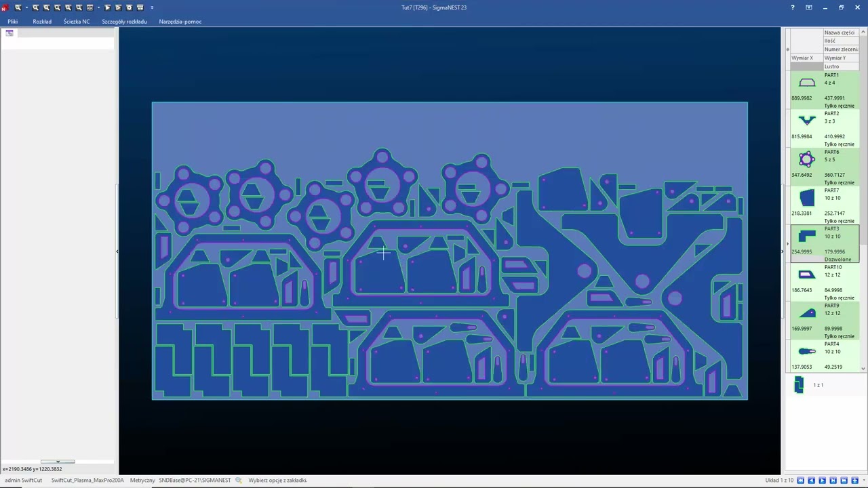Open dropdown arrow next to layout plus icon
The height and width of the screenshot is (488, 868).
pyautogui.click(x=864, y=480)
